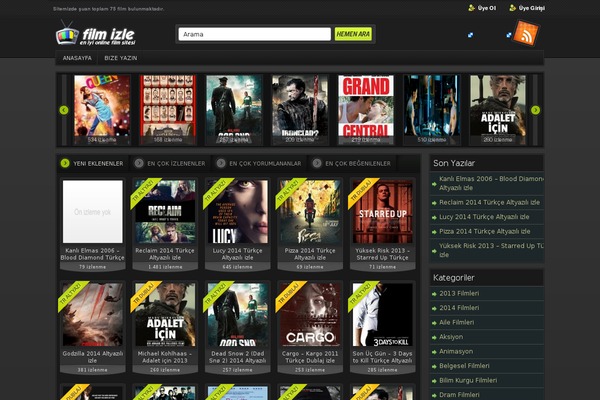Click the small blue icon left of RSS
The width and height of the screenshot is (600, 400).
(509, 35)
